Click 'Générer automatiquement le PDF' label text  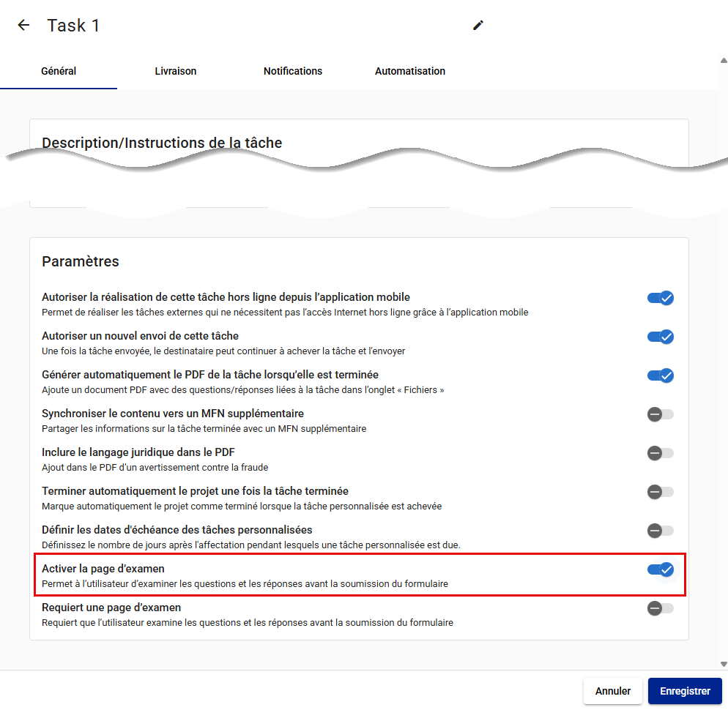[210, 375]
